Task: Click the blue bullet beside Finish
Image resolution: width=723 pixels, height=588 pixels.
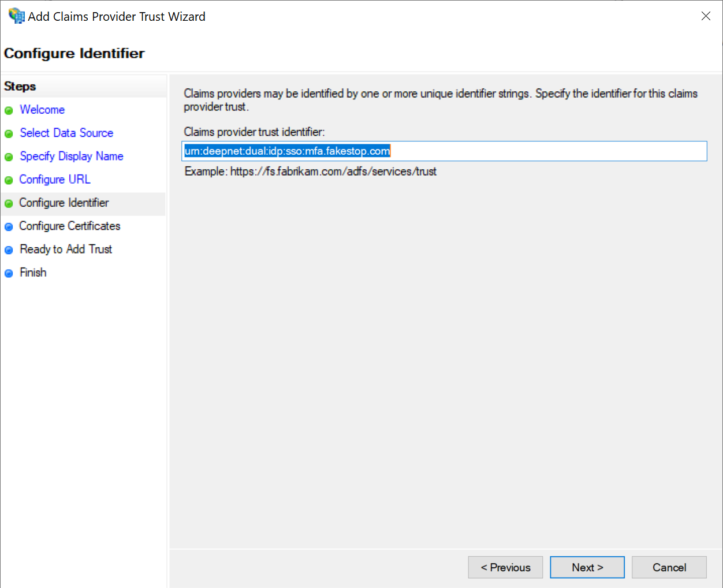Action: [x=9, y=273]
